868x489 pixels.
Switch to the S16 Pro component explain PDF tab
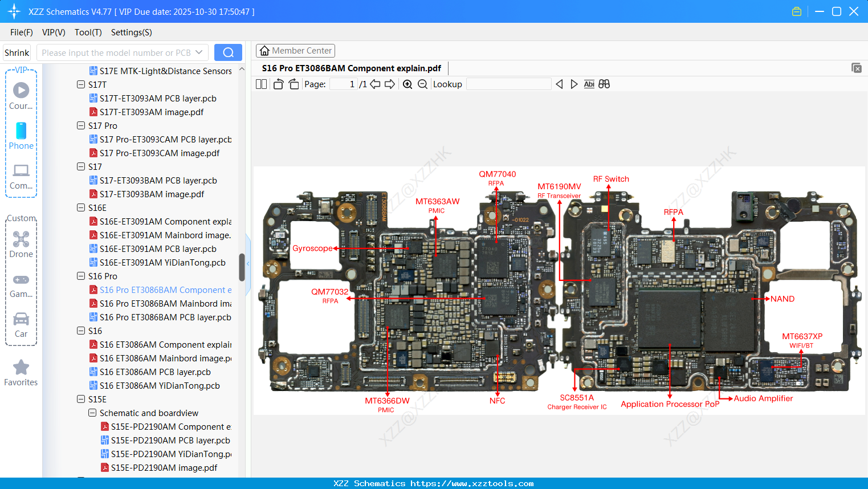click(x=352, y=68)
